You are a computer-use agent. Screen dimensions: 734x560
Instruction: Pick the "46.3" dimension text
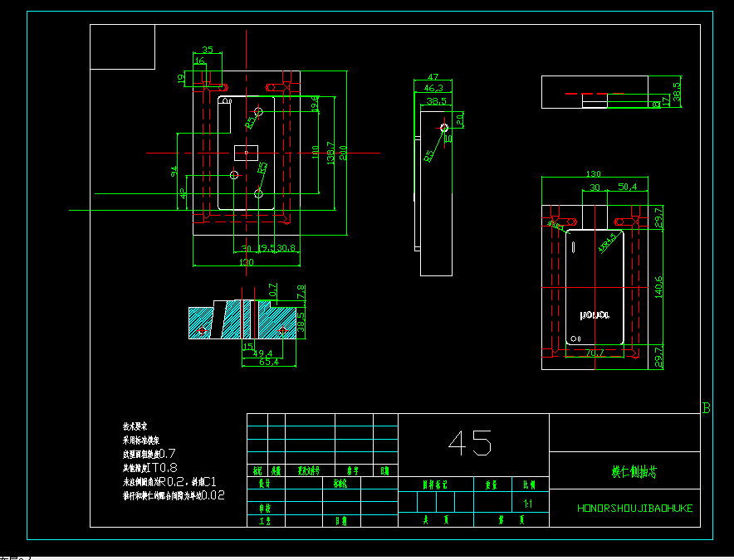coord(433,88)
